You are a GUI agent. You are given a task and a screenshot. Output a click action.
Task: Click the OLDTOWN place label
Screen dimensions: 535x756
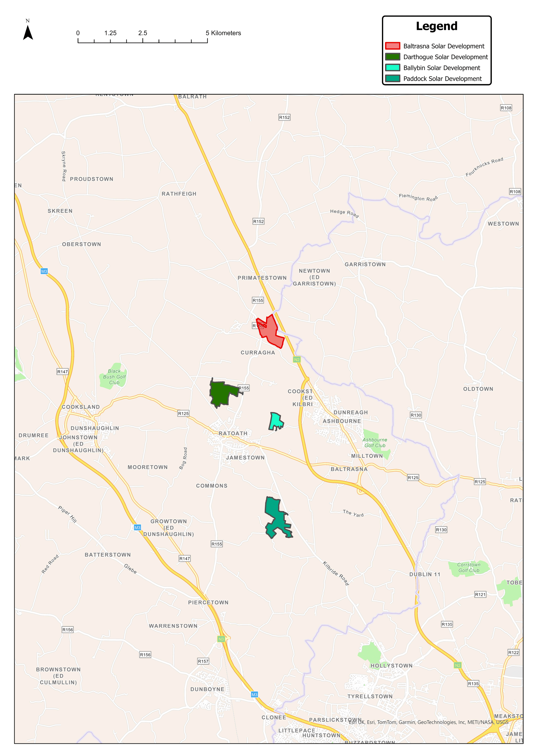click(x=478, y=389)
